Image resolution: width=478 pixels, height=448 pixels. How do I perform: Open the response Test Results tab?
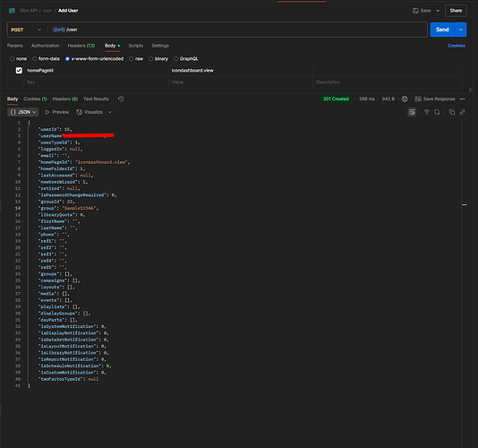pos(96,99)
